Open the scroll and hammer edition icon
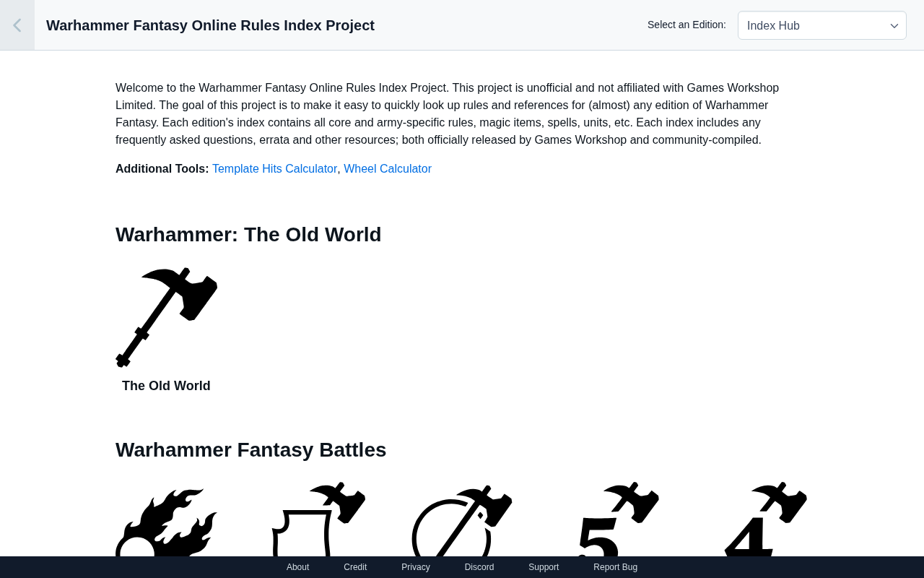This screenshot has width=924, height=578. 318,519
